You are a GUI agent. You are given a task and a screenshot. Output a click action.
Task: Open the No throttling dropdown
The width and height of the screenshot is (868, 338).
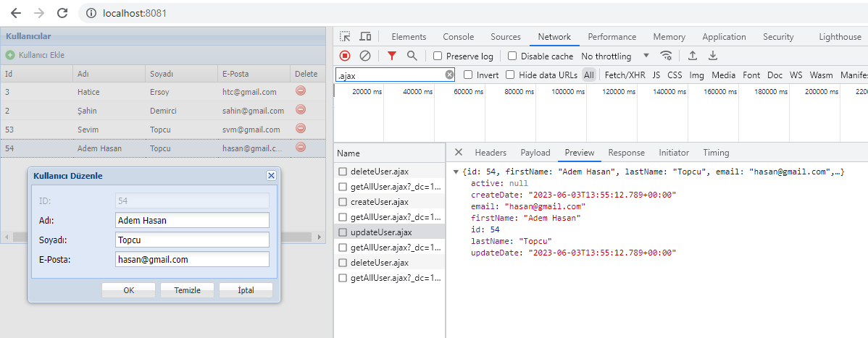pyautogui.click(x=616, y=56)
